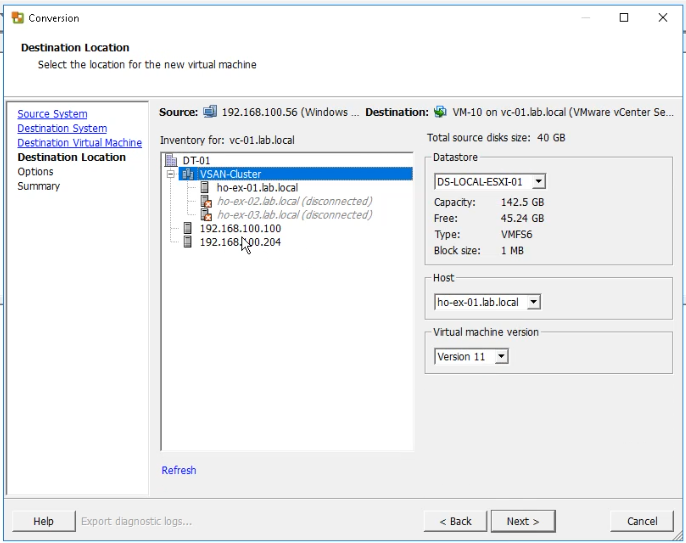Click the Summary step label

[x=38, y=186]
